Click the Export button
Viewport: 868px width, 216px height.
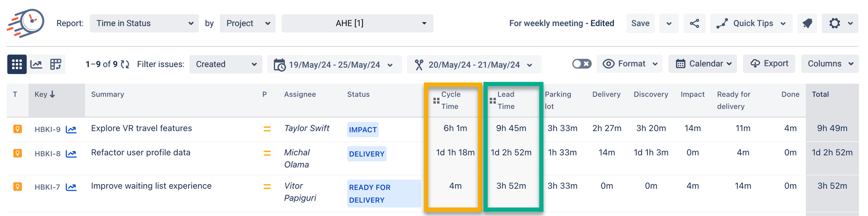click(769, 64)
